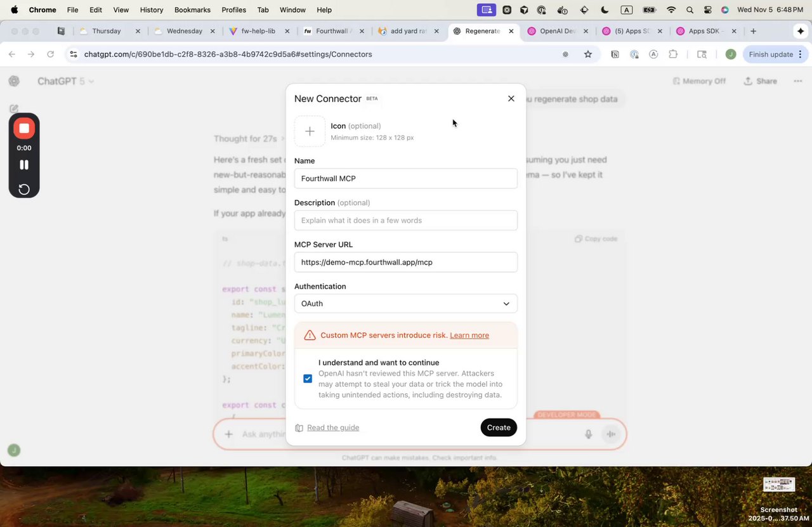The height and width of the screenshot is (527, 812).
Task: Click the new chat pencil icon
Action: [x=14, y=109]
